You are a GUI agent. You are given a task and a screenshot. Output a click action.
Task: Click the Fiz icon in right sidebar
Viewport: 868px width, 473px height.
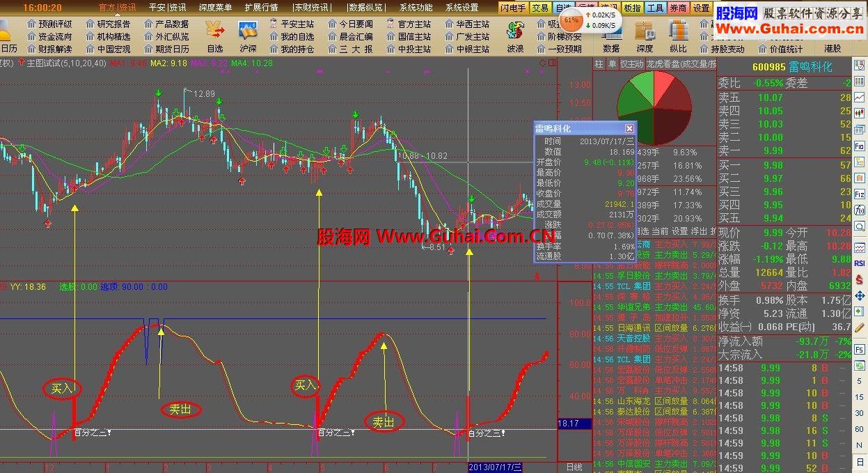858,194
